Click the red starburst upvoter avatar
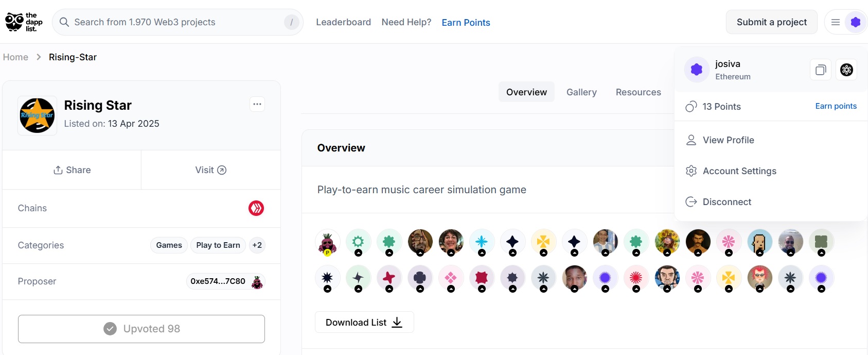 click(x=636, y=278)
